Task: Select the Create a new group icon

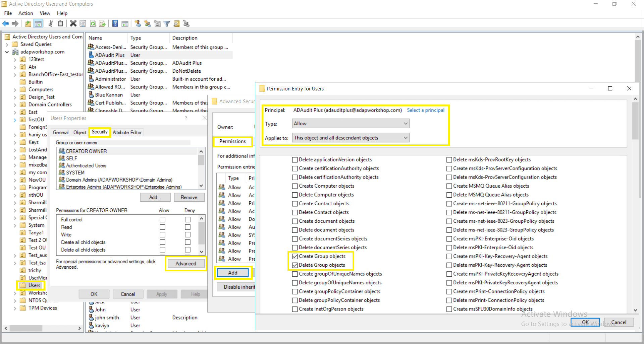Action: click(148, 23)
